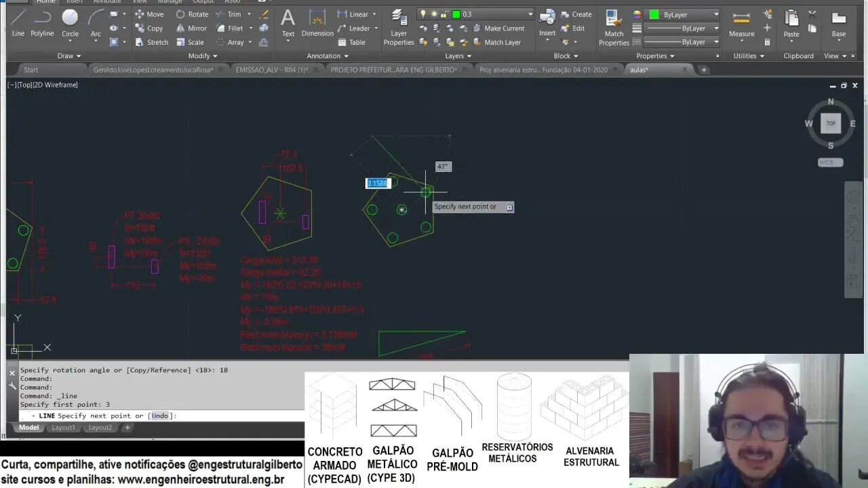Activate the Trim command
Image resolution: width=868 pixels, height=488 pixels.
[x=229, y=14]
